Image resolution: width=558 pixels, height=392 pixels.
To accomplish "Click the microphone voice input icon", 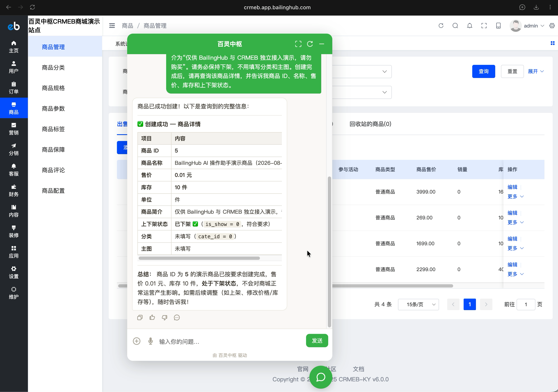I will click(150, 341).
